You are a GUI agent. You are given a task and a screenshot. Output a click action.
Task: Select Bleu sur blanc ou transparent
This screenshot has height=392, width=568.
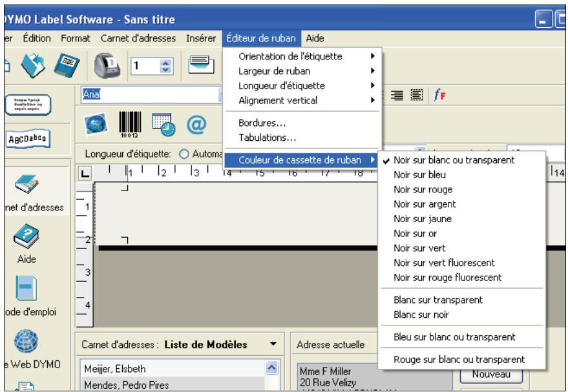point(461,337)
